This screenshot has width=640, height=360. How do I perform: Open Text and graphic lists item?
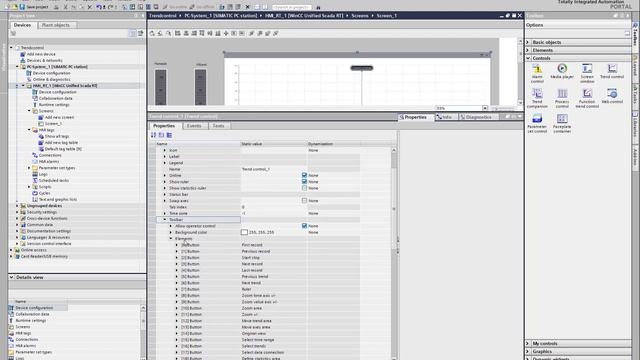(x=58, y=199)
